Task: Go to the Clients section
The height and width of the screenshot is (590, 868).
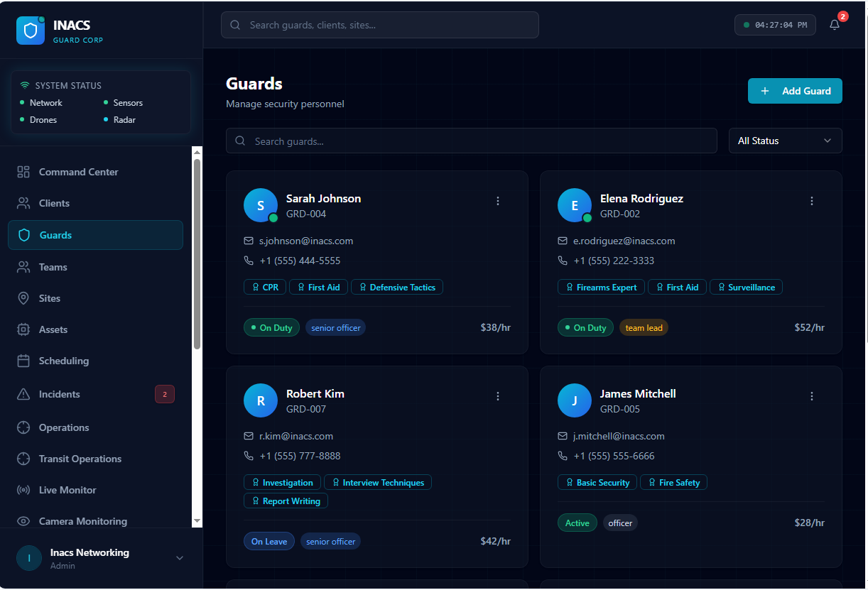Action: coord(95,203)
